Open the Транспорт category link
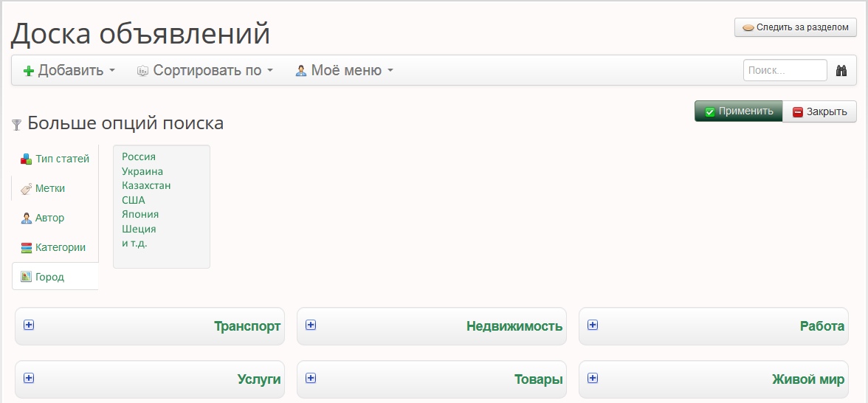This screenshot has width=868, height=403. pos(247,326)
